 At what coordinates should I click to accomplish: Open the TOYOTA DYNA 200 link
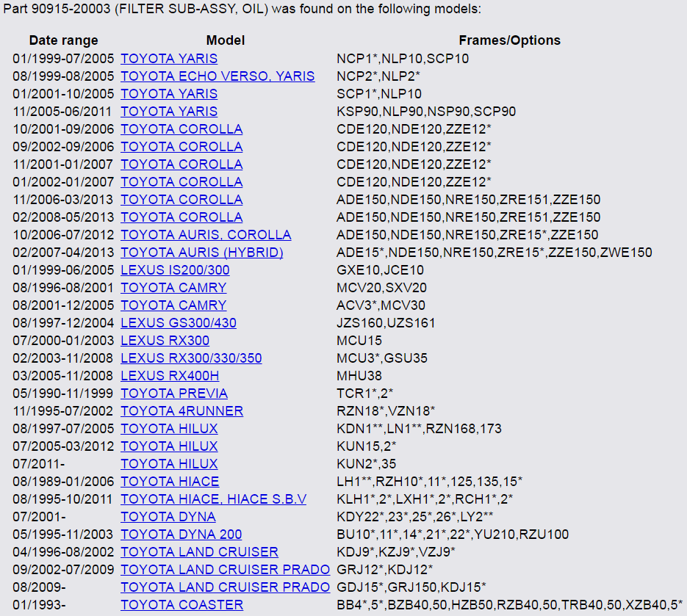181,534
